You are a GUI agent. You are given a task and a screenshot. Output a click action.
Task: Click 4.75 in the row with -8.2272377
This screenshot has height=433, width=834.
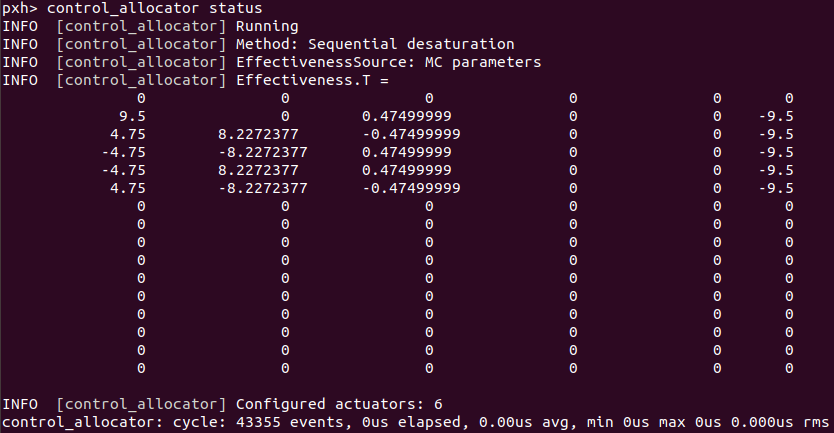coord(128,189)
